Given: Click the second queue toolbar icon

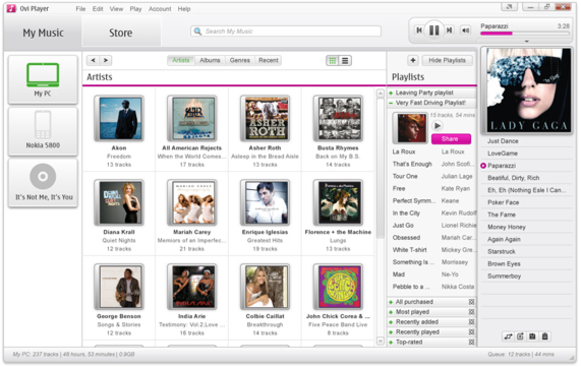Looking at the screenshot, I should tap(520, 336).
